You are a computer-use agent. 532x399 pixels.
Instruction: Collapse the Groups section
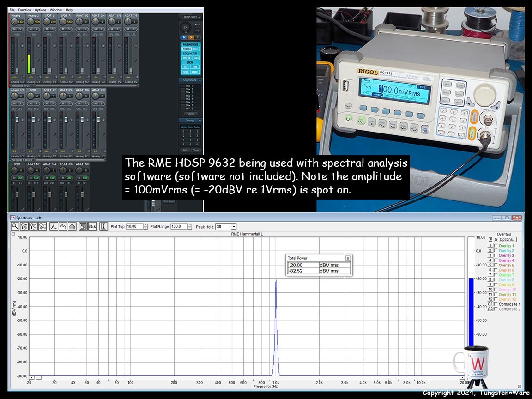click(x=200, y=121)
